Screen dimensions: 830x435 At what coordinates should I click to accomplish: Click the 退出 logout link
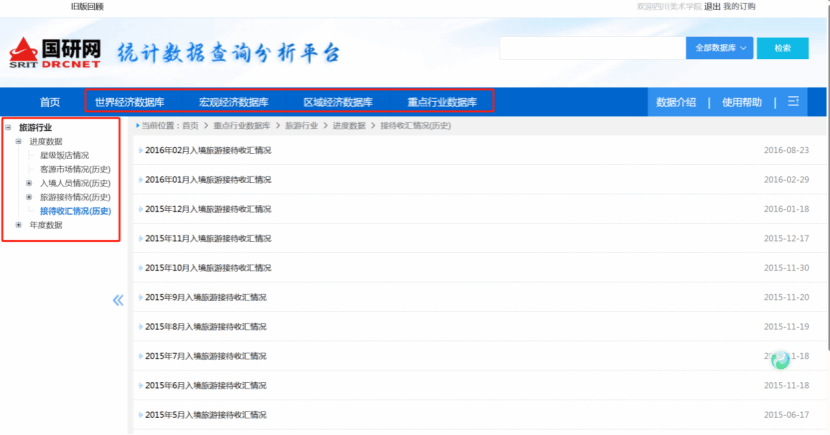pos(712,6)
